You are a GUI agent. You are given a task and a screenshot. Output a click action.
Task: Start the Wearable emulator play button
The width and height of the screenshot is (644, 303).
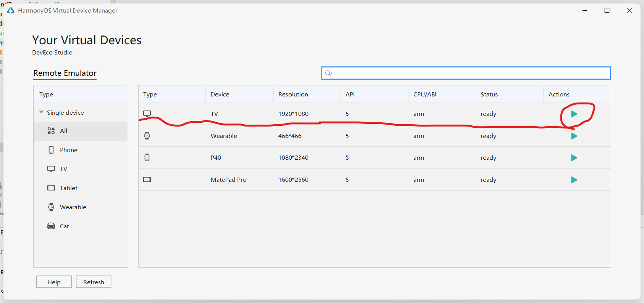(x=574, y=136)
